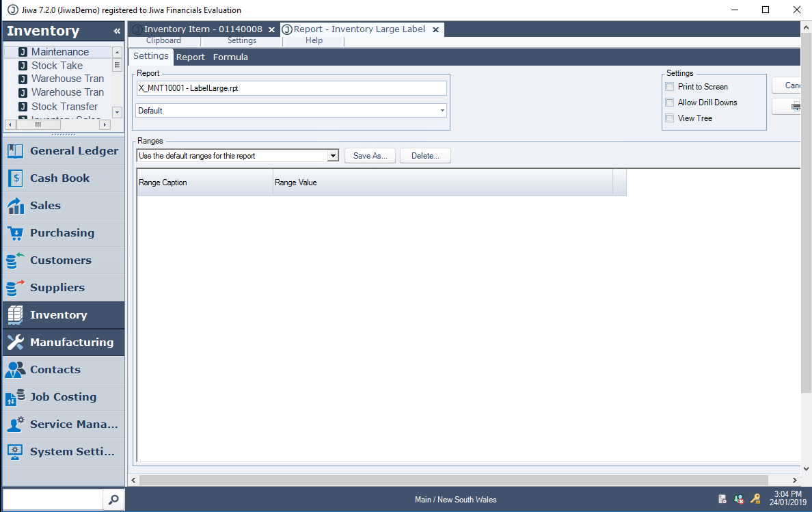Open the General Ledger module icon
Image resolution: width=812 pixels, height=512 pixels.
(x=16, y=151)
